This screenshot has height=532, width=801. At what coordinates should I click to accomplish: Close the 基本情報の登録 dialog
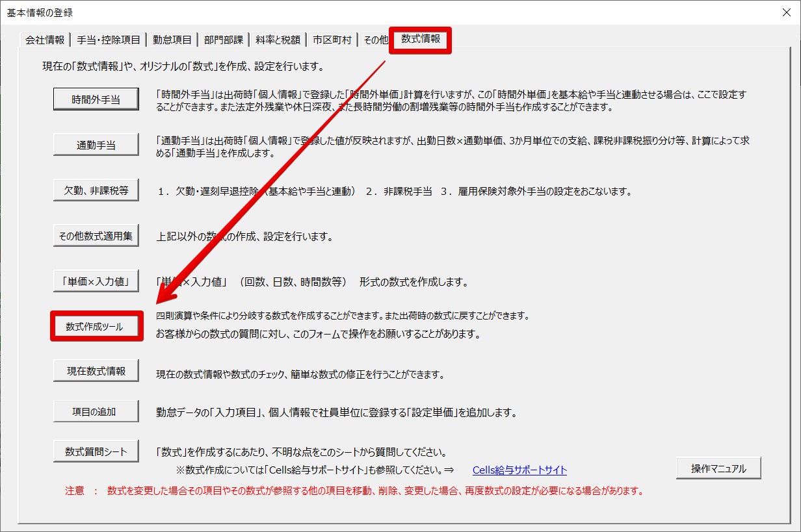tap(787, 12)
